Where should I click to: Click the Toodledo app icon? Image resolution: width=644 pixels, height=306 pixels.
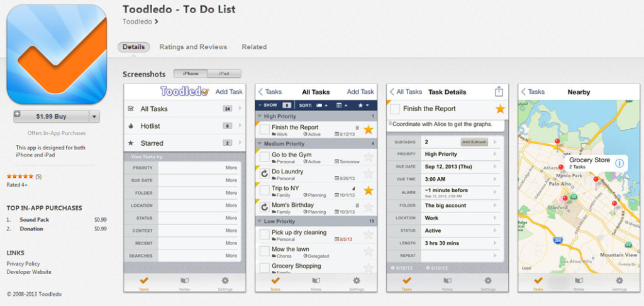57,55
